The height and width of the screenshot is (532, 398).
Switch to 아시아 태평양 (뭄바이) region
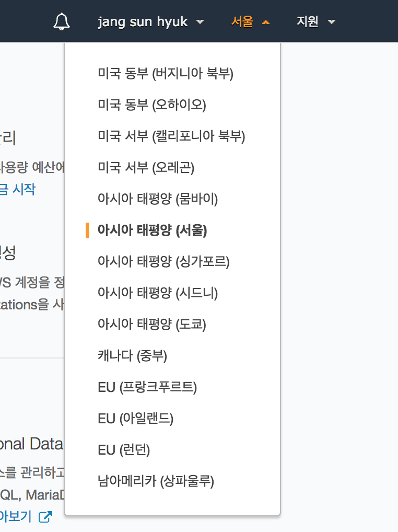158,199
